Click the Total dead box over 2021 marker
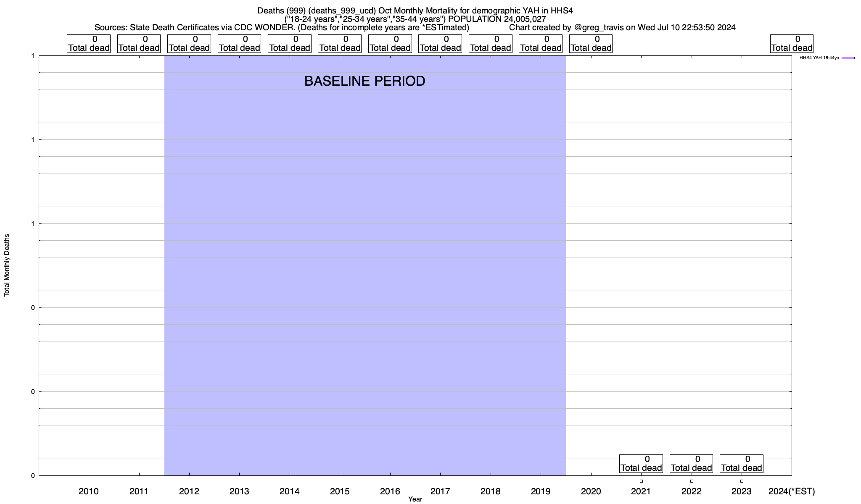The image size is (861, 504). [641, 463]
